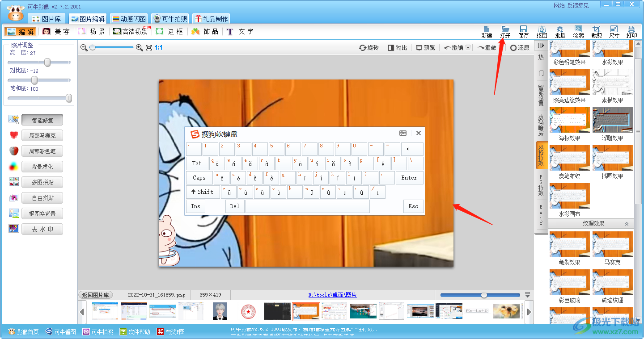
Task: Switch to the 图片编辑 tab
Action: [x=88, y=19]
